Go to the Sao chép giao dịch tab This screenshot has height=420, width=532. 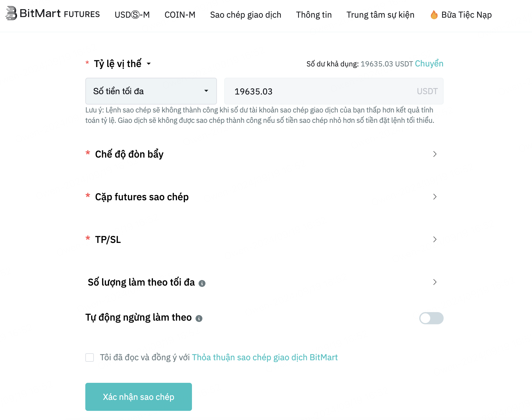tap(246, 15)
